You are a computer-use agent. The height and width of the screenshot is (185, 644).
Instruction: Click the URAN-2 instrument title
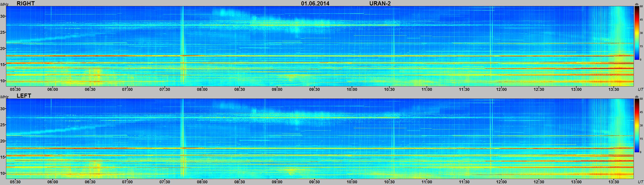click(380, 3)
